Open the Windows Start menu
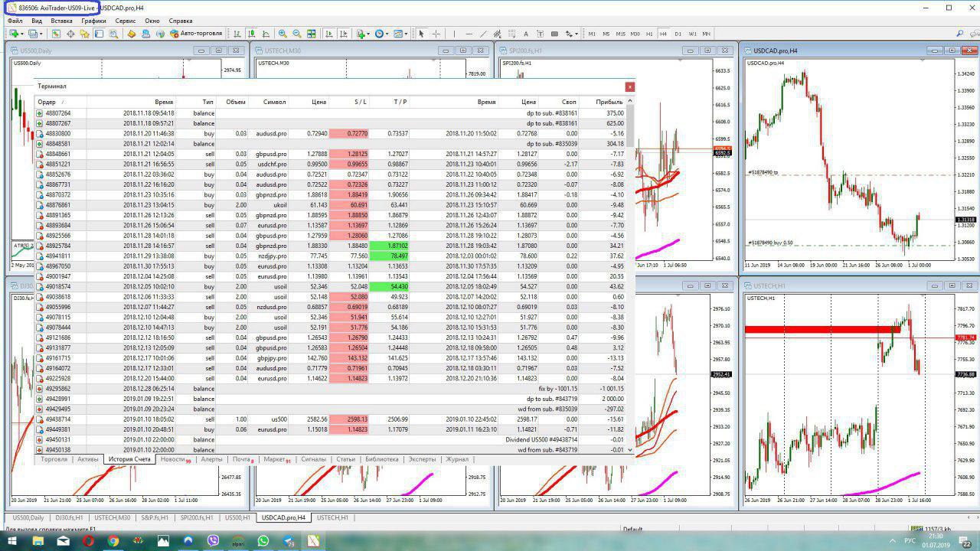 [13, 541]
